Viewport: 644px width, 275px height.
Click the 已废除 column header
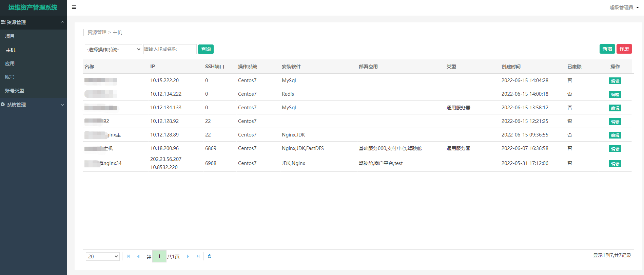point(574,67)
